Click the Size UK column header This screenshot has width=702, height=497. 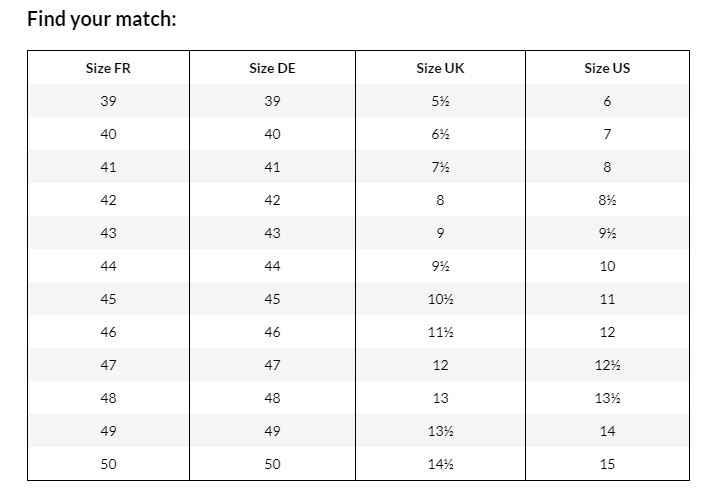(440, 68)
